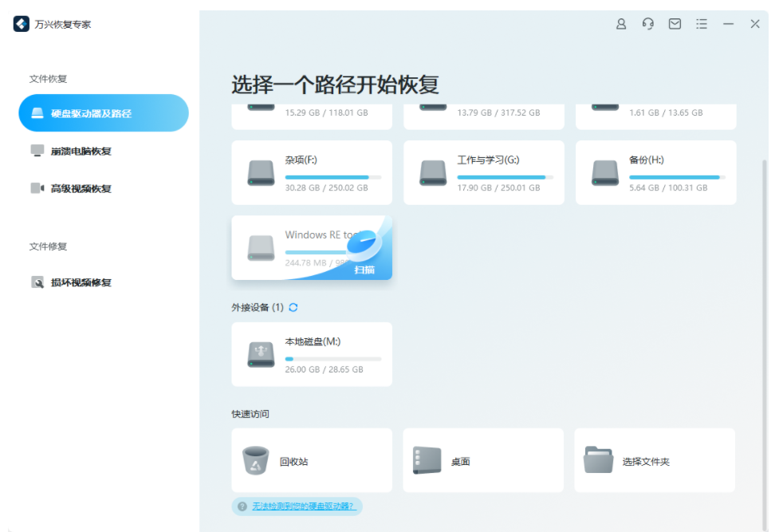Open customer support headset icon
The width and height of the screenshot is (779, 532).
(x=647, y=24)
